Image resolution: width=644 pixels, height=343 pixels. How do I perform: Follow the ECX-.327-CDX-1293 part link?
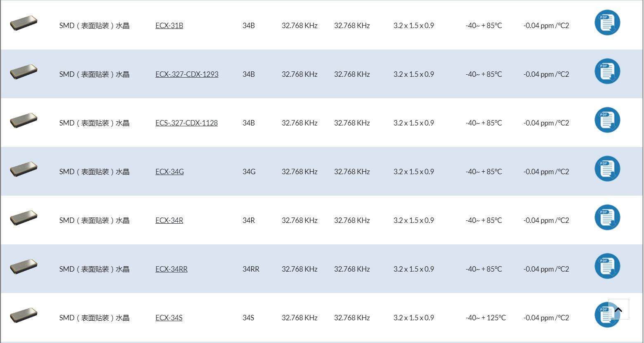[187, 74]
